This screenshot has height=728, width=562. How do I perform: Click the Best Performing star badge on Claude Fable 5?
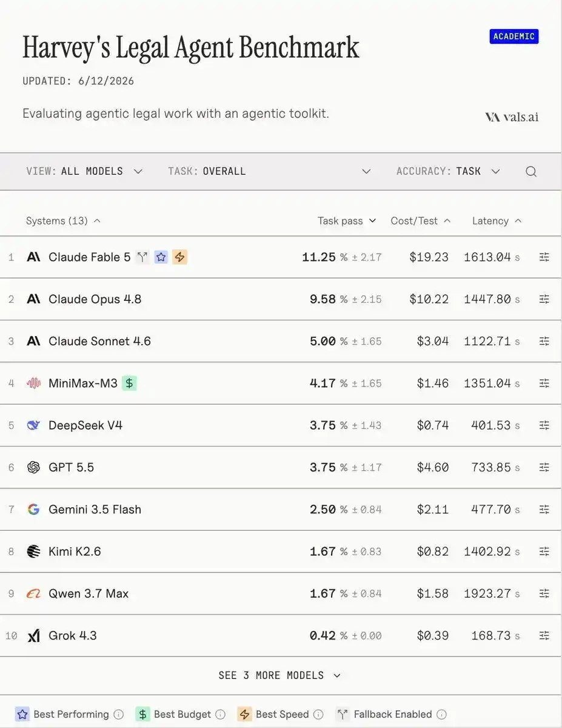[161, 257]
